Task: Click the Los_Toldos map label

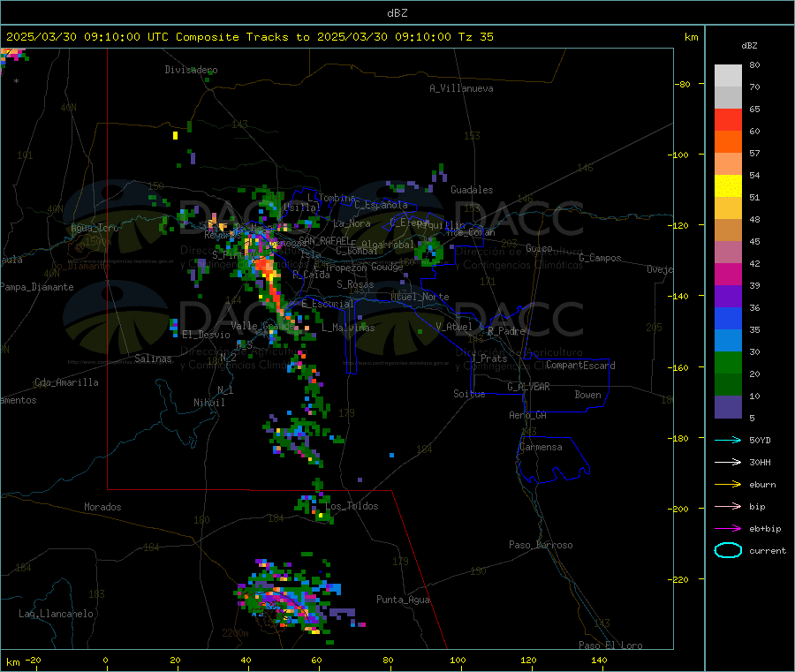Action: coord(352,506)
